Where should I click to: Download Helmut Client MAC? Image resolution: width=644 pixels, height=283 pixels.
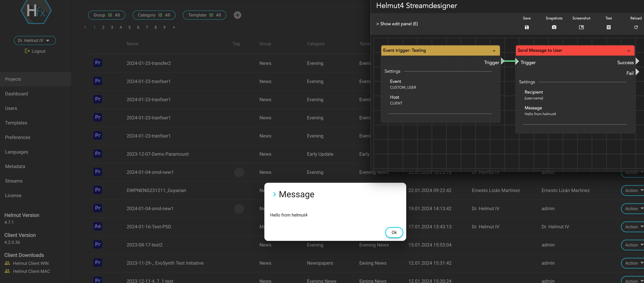pyautogui.click(x=31, y=271)
